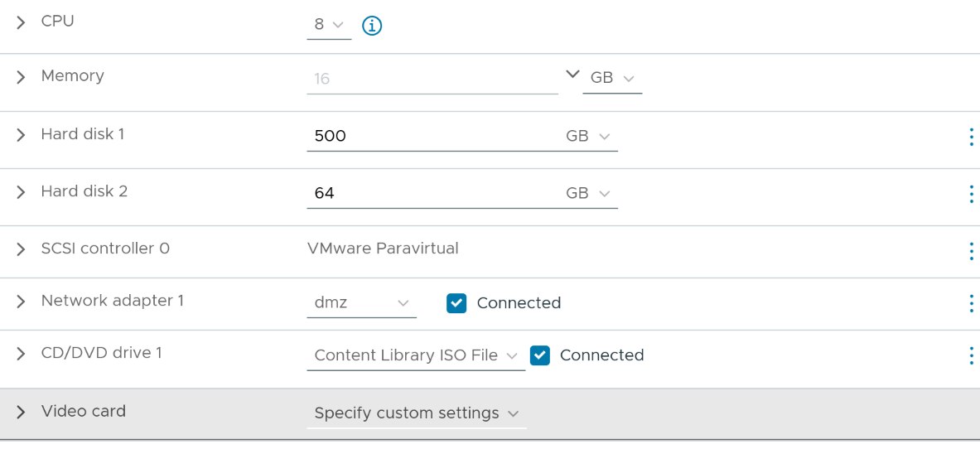Open the CPU count dropdown
Screen dimensions: 980x449
pos(328,25)
